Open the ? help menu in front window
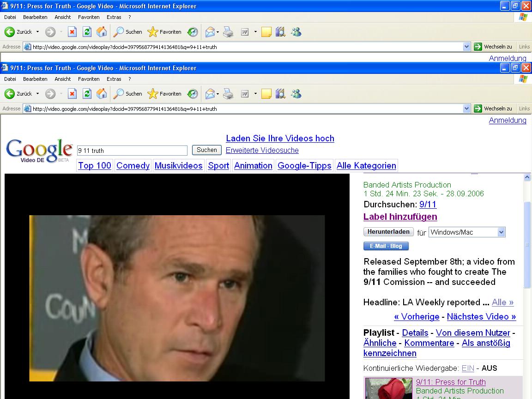This screenshot has width=532, height=399. pos(130,79)
